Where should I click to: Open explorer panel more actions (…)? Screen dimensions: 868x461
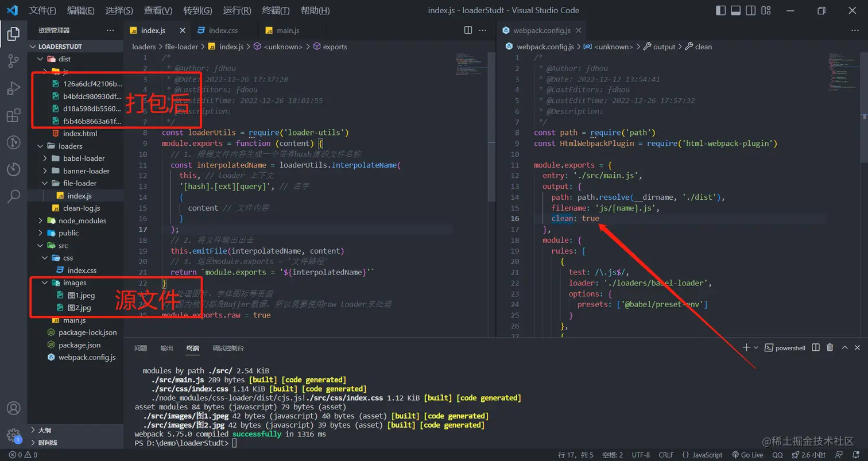(x=110, y=30)
